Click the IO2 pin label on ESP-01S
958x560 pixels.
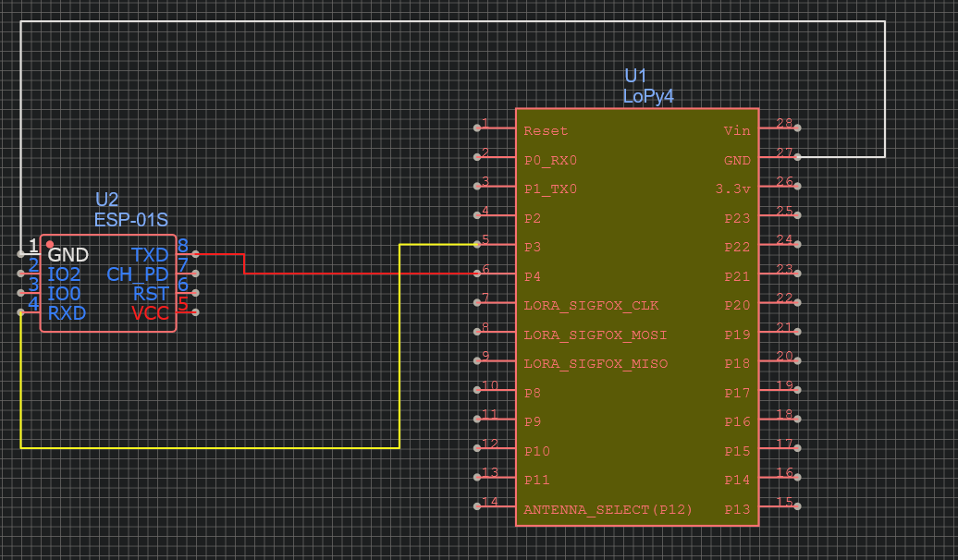click(x=64, y=274)
